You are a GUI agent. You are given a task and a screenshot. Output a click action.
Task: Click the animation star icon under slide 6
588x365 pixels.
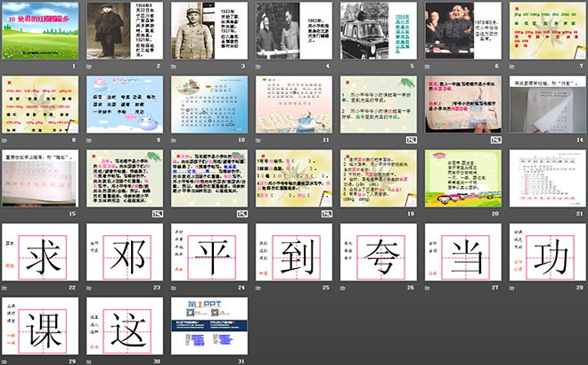click(x=427, y=67)
